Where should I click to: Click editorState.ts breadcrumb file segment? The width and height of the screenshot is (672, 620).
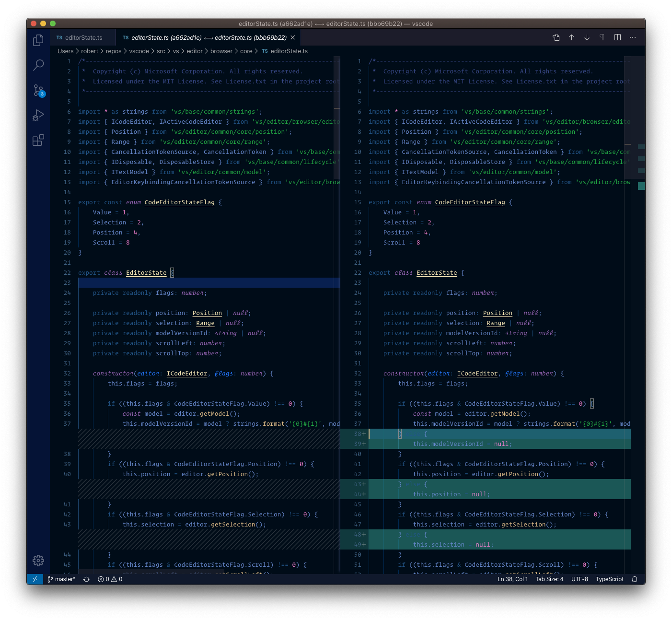coord(285,51)
